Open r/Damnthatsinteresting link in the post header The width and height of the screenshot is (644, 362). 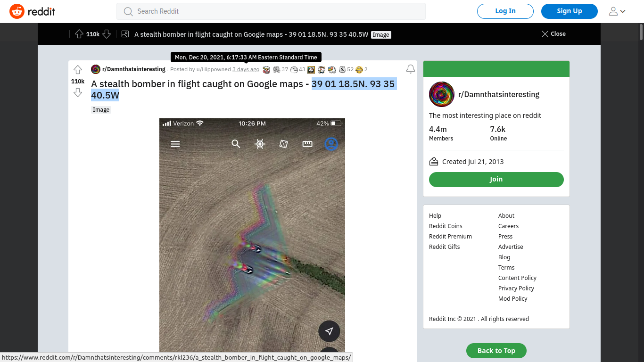(x=134, y=69)
